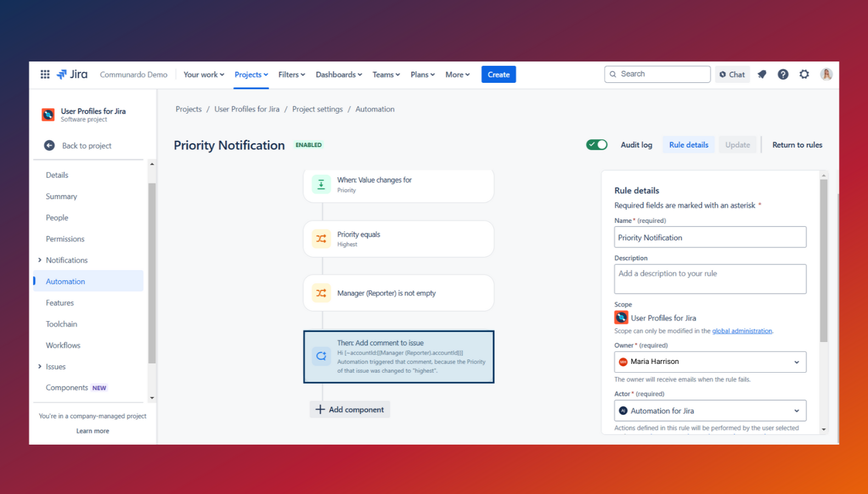The height and width of the screenshot is (494, 868).
Task: Open the Dashboards dropdown menu
Action: 339,75
